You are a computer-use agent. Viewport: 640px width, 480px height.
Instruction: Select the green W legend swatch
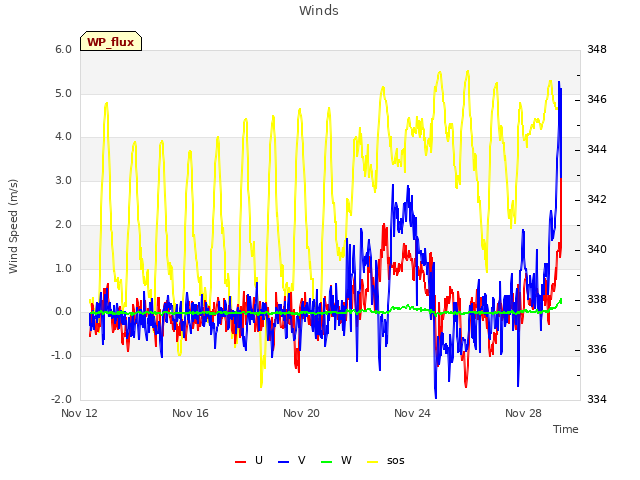click(327, 462)
